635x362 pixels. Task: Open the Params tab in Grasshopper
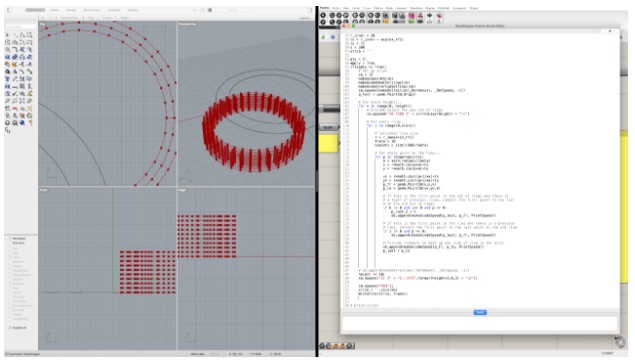click(325, 8)
